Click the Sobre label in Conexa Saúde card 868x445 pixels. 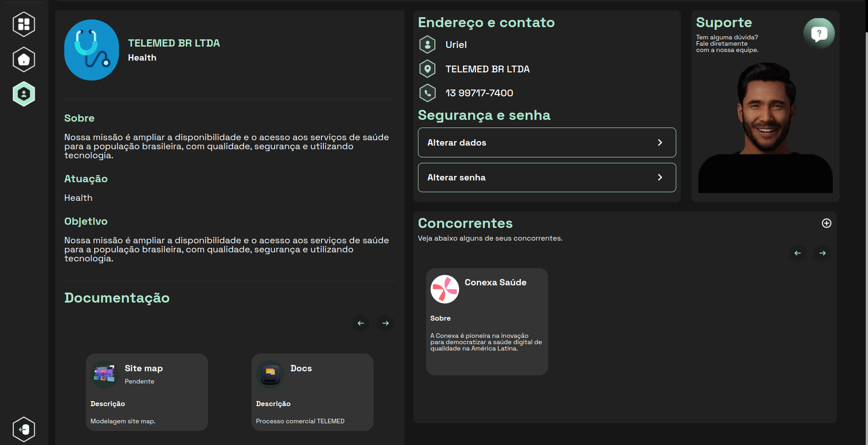pos(440,318)
